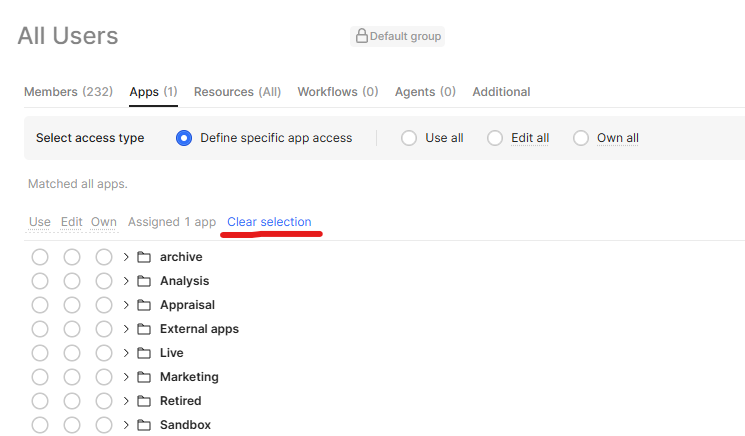Set Use access for Analysis folder
Viewport: 745px width, 436px height.
[x=40, y=281]
